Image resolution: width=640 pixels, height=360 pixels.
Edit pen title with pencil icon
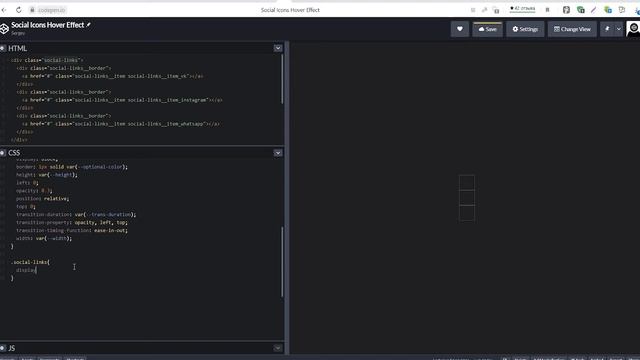pyautogui.click(x=88, y=25)
